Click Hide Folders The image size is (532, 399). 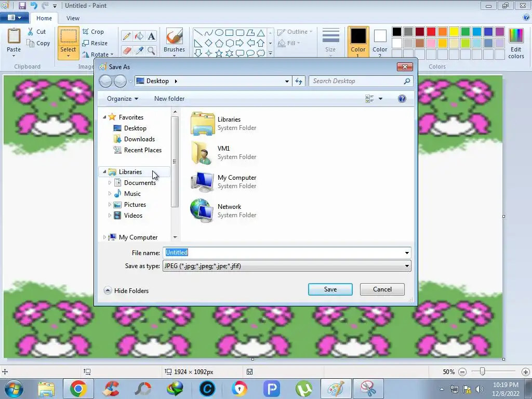(127, 291)
